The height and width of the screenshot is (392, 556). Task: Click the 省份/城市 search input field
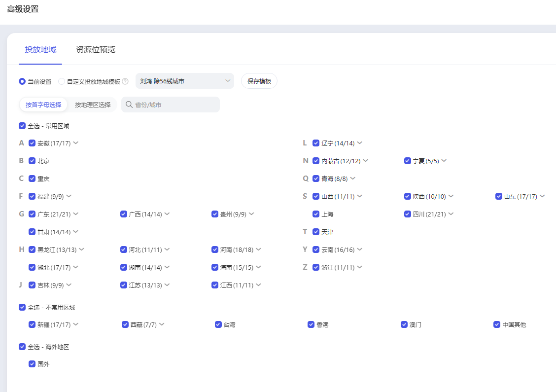coord(175,105)
